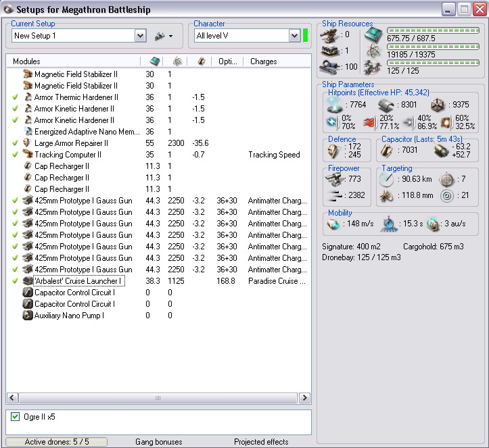Toggle active state of Armor Thermic Hardener II
489x448 pixels.
pos(15,97)
